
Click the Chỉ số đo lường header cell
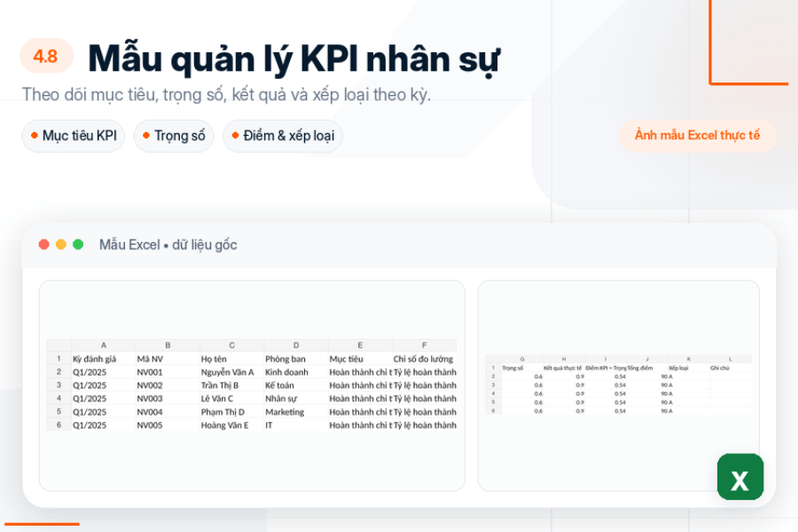(423, 359)
